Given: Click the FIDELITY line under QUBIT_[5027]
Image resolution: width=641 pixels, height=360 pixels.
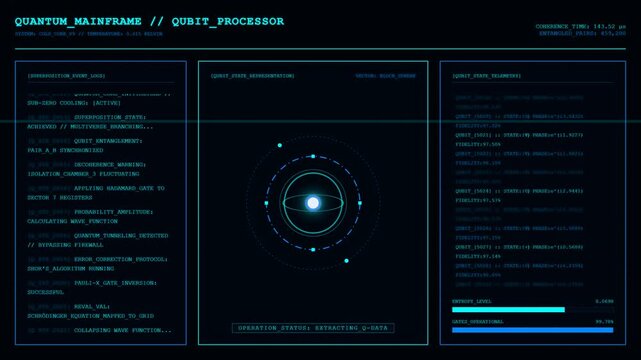Looking at the screenshot, I should point(478,257).
